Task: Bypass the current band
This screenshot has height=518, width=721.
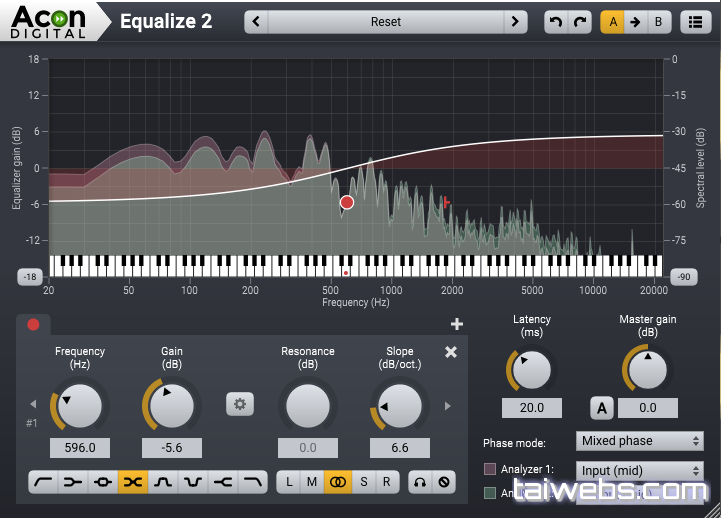Action: pyautogui.click(x=444, y=482)
